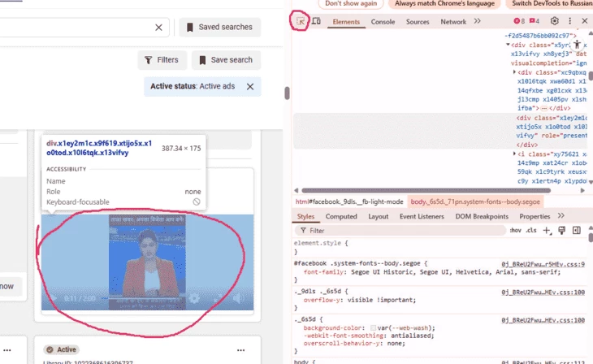593x364 pixels.
Task: Click the overflow-y visible !important declaration
Action: coord(360,300)
